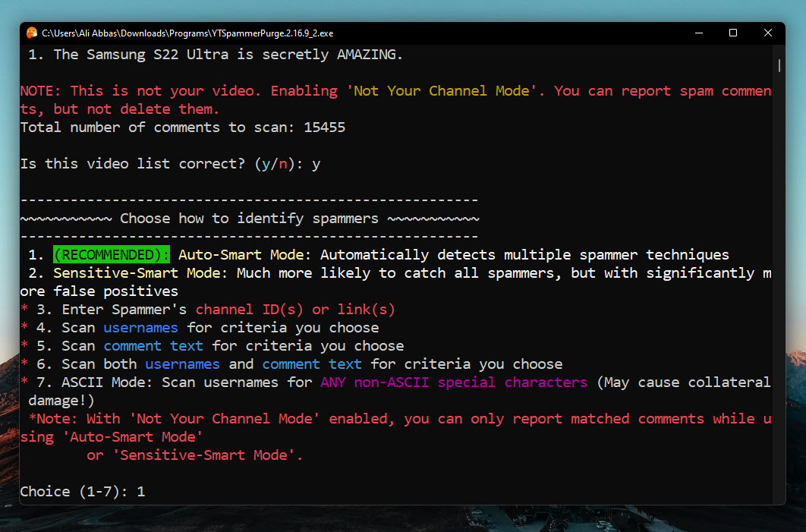Click the console vertical scrollbar thumb
Viewport: 806px width, 532px height.
tap(779, 65)
